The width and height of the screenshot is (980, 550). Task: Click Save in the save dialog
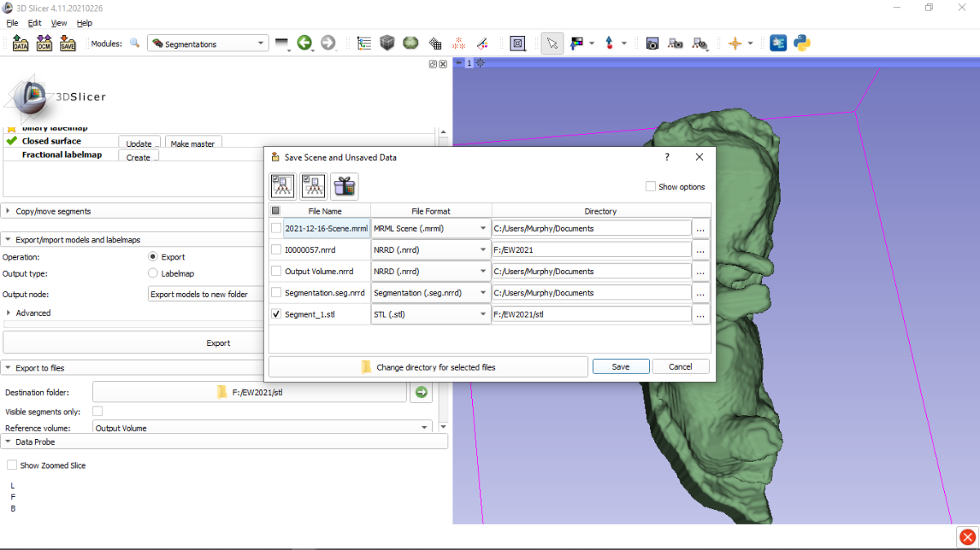coord(621,366)
